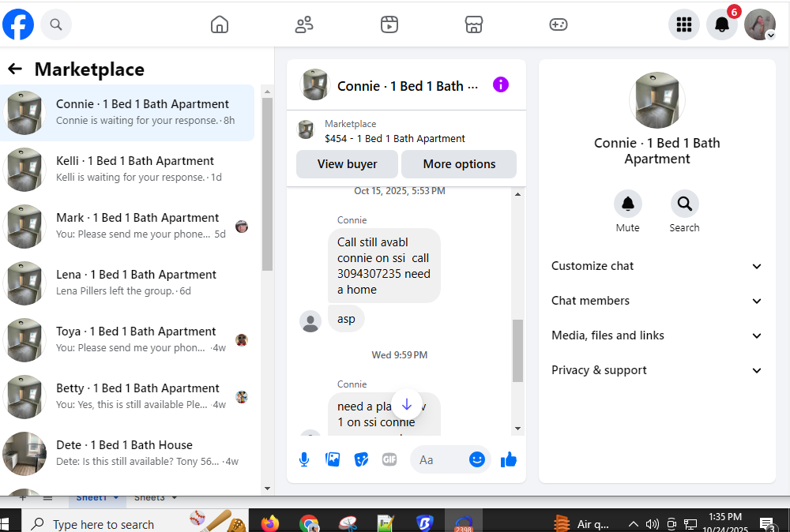790x532 pixels.
Task: Open Lena 1 Bed 1 Bath Apartment conversation
Action: (x=127, y=283)
